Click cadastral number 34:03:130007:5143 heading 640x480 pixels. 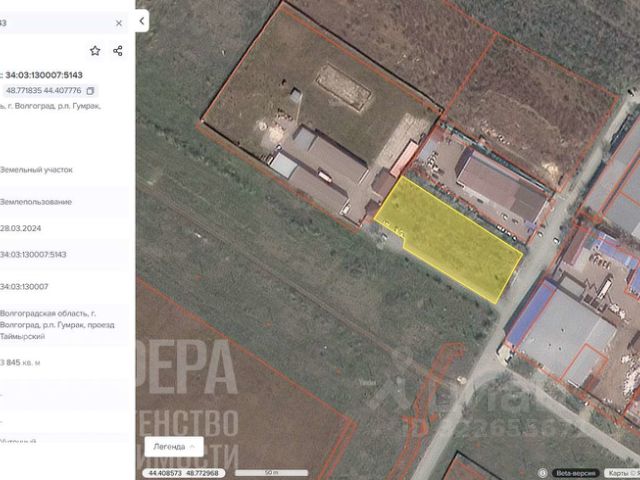pyautogui.click(x=44, y=75)
